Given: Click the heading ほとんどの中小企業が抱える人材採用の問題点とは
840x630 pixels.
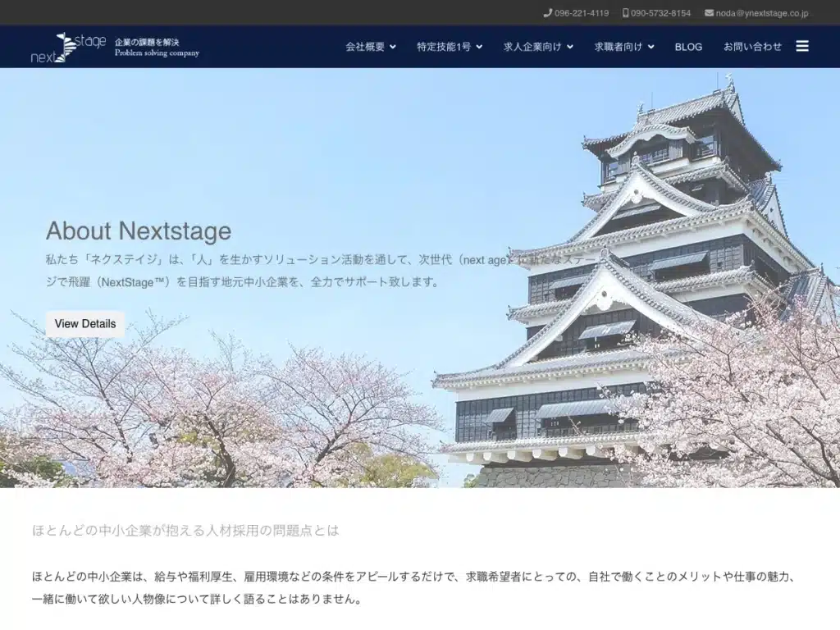Looking at the screenshot, I should click(x=185, y=531).
